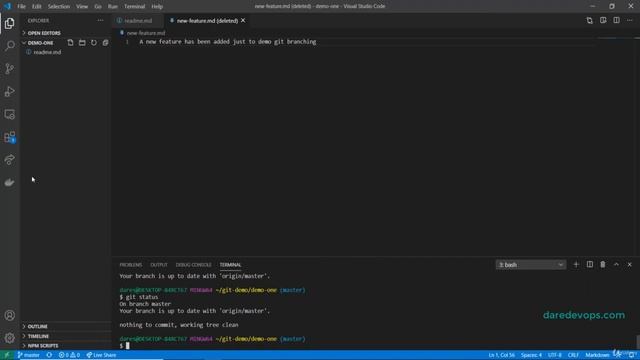Switch to the Output panel tab

click(x=159, y=264)
